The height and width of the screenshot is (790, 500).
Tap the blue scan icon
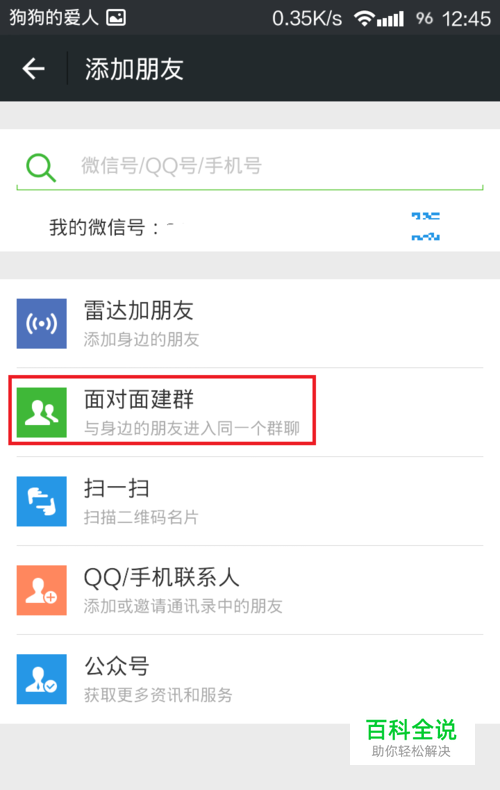pos(41,501)
